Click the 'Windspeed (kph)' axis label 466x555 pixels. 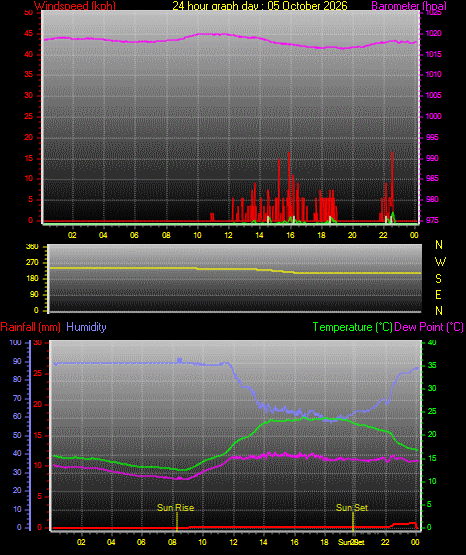75,6
